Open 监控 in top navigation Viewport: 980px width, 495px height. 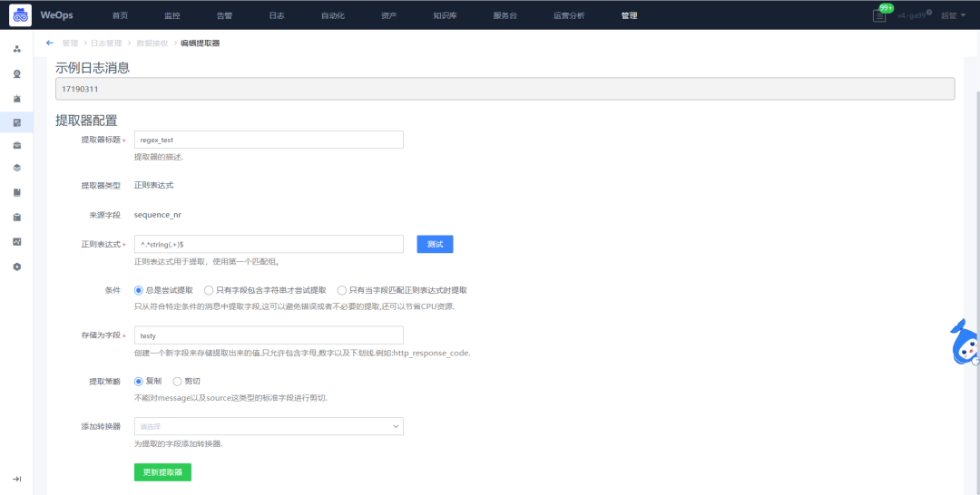point(171,15)
